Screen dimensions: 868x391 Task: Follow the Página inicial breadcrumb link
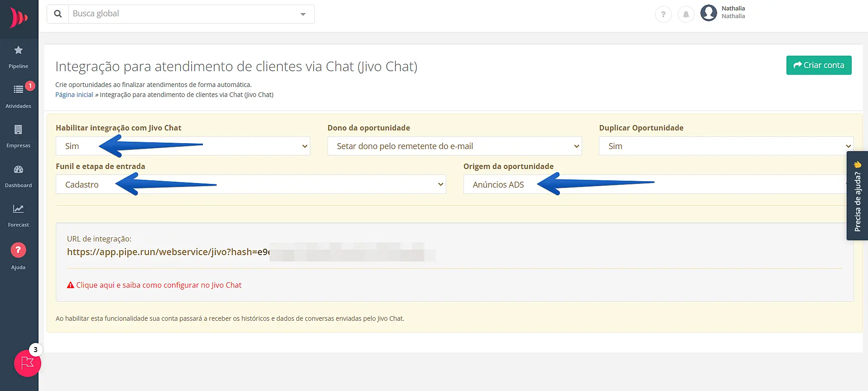74,95
